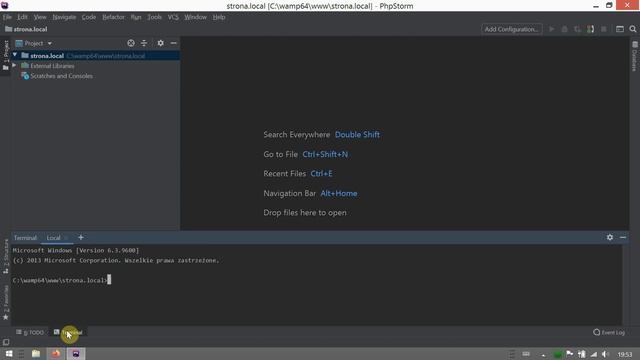Click the Run Anything window icon in toolbar
This screenshot has height=360, width=640.
pos(620,29)
